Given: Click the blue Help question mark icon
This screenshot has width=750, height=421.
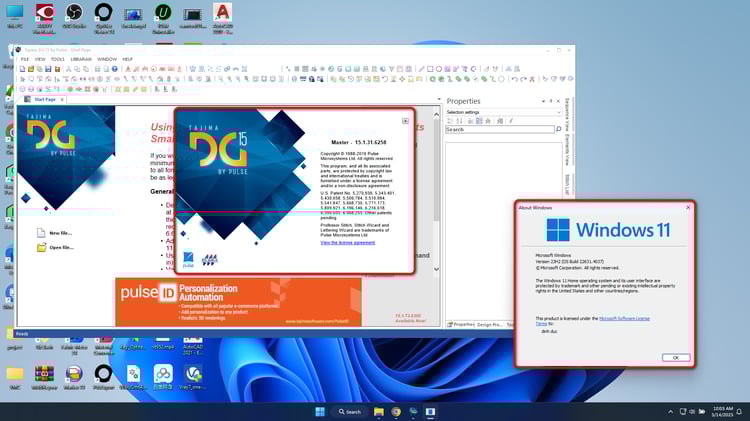Looking at the screenshot, I should point(115,69).
